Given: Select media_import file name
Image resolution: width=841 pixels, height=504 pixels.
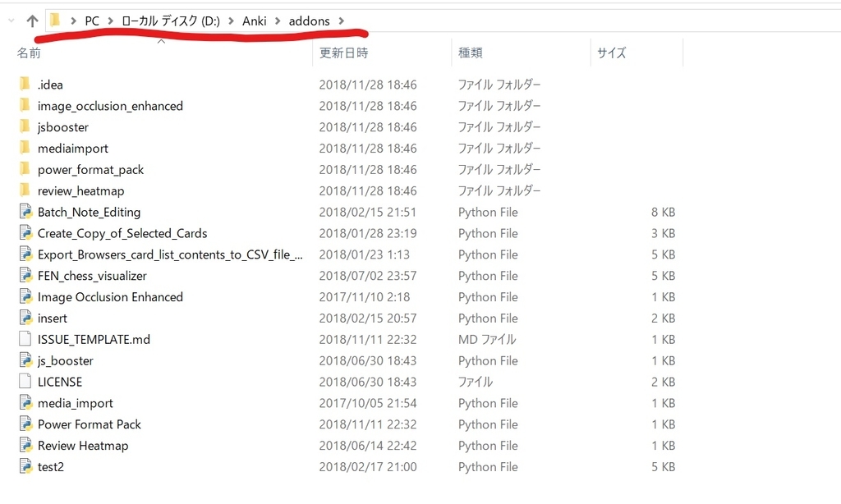Looking at the screenshot, I should click(x=75, y=403).
